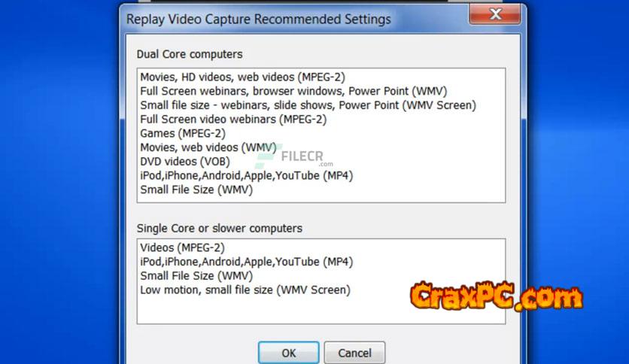Viewport: 629px width, 364px height.
Task: Select iPod,iPhone,Android (MP4) under Single Core
Action: point(246,262)
